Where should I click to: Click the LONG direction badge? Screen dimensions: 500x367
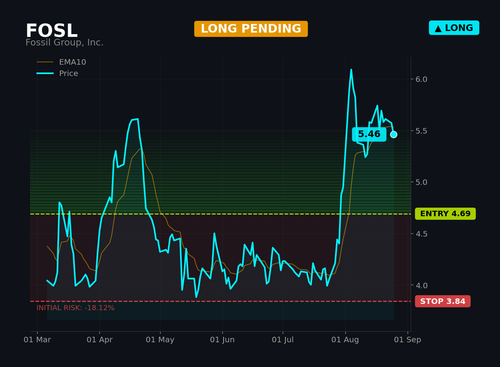(454, 28)
